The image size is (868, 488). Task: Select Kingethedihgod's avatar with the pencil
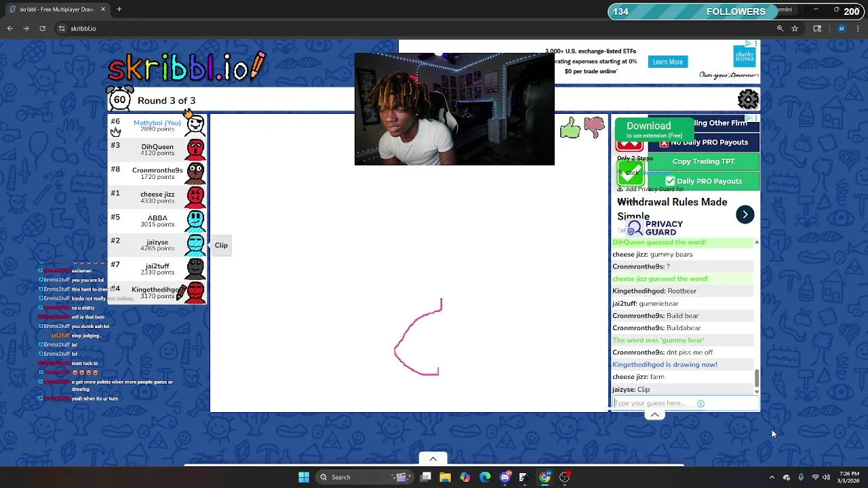[x=194, y=293]
